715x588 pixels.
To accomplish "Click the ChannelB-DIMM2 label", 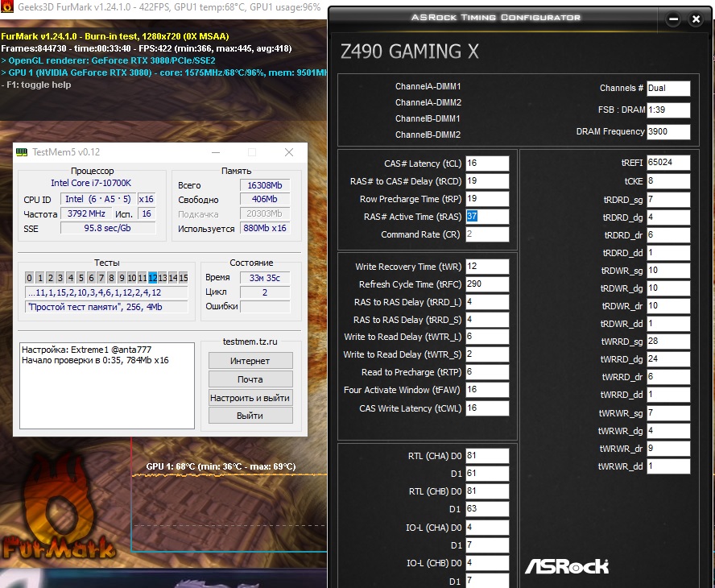I will [428, 135].
